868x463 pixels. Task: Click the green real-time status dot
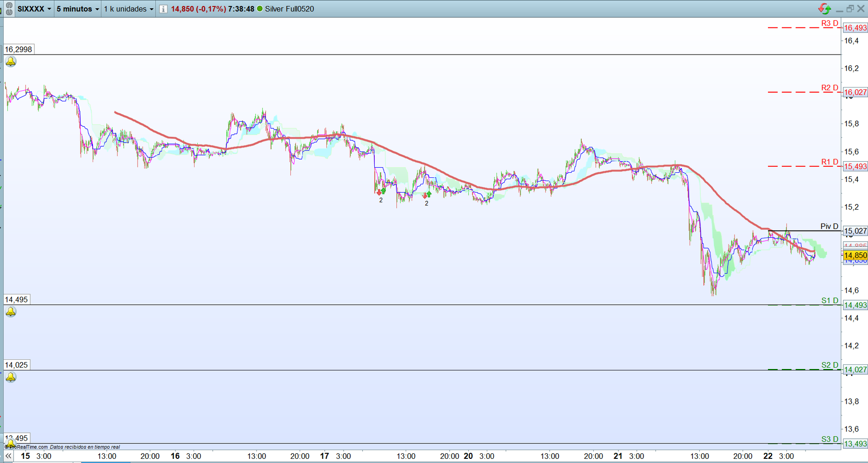[x=260, y=8]
